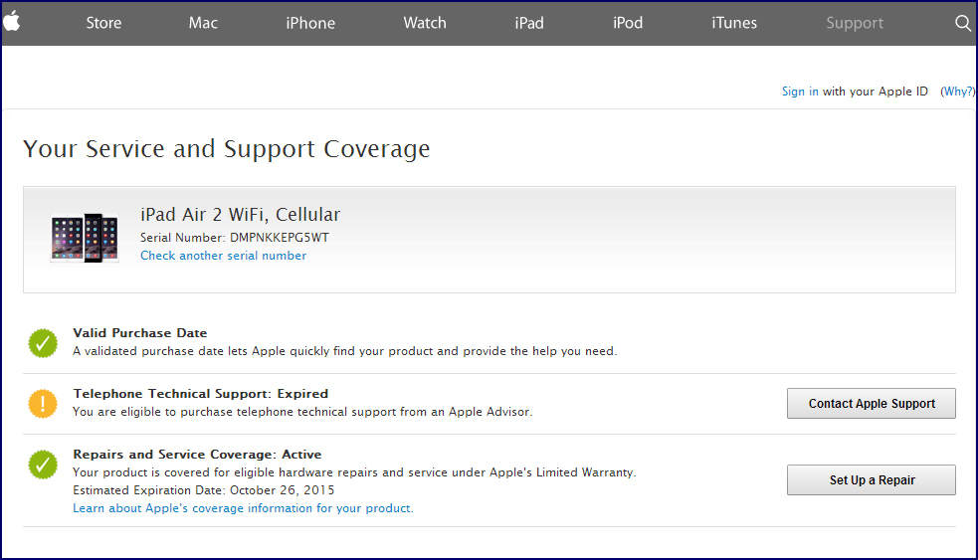The height and width of the screenshot is (560, 978).
Task: Click the iPad Air 2 product thumbnail
Action: [85, 238]
